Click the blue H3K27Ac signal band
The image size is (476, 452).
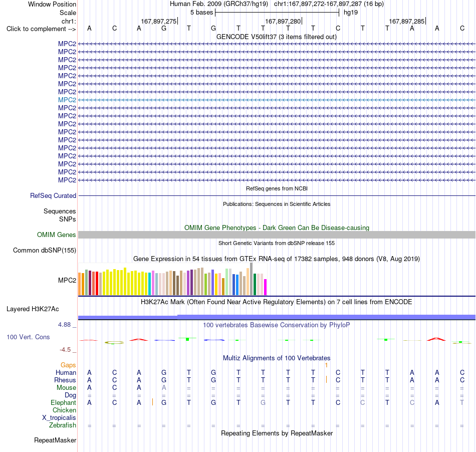click(277, 317)
